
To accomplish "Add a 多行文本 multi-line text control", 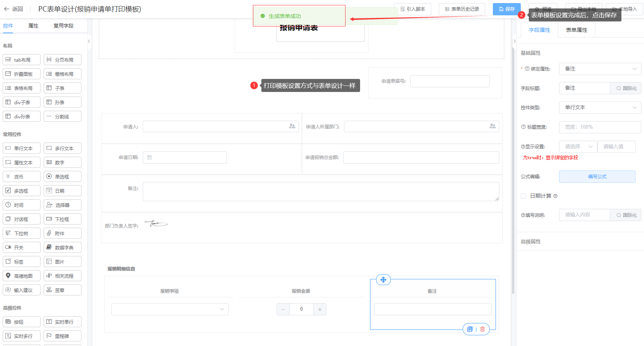I will tap(62, 148).
